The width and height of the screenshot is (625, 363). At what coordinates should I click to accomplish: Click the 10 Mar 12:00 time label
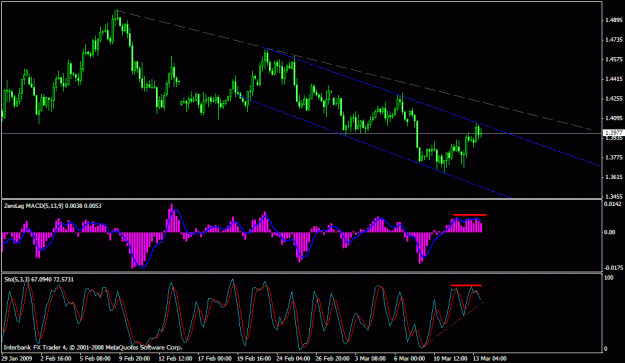[450, 359]
